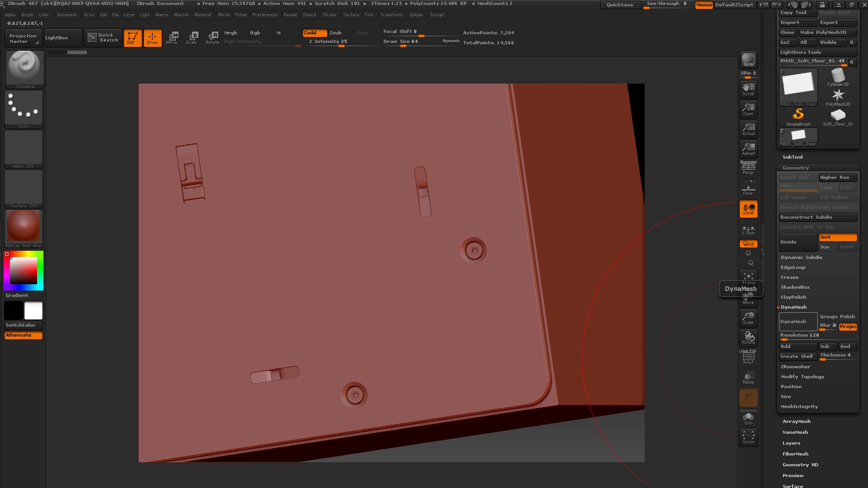The image size is (868, 488).
Task: Toggle the Floor grid icon
Action: pos(748,189)
